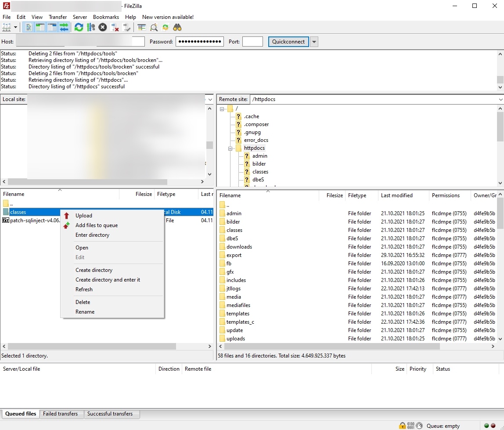This screenshot has height=430, width=504.
Task: Choose Upload from the context menu
Action: (83, 216)
